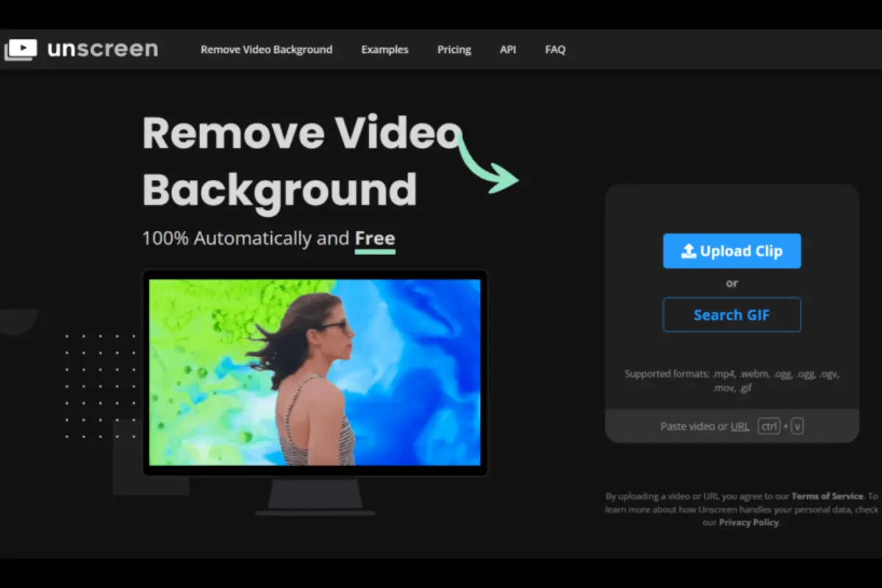
Task: Open the Remove Video Background page
Action: click(x=266, y=49)
